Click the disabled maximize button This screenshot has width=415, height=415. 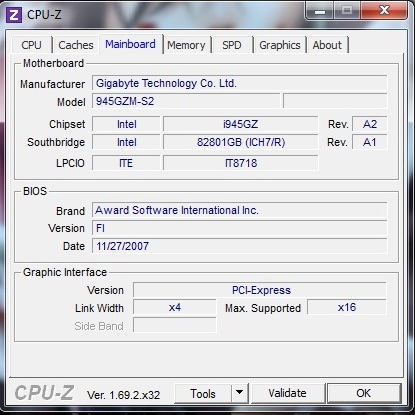pyautogui.click(x=347, y=11)
